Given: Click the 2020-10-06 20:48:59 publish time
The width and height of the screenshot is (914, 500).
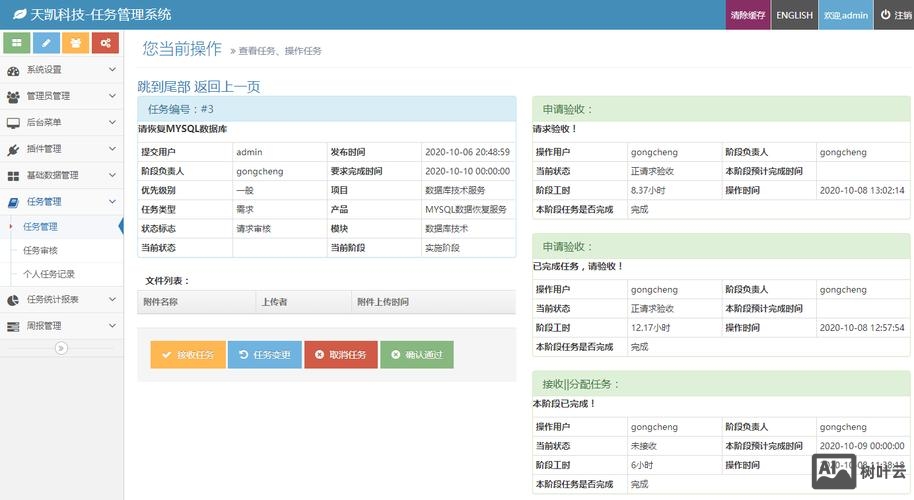Looking at the screenshot, I should click(x=467, y=152).
